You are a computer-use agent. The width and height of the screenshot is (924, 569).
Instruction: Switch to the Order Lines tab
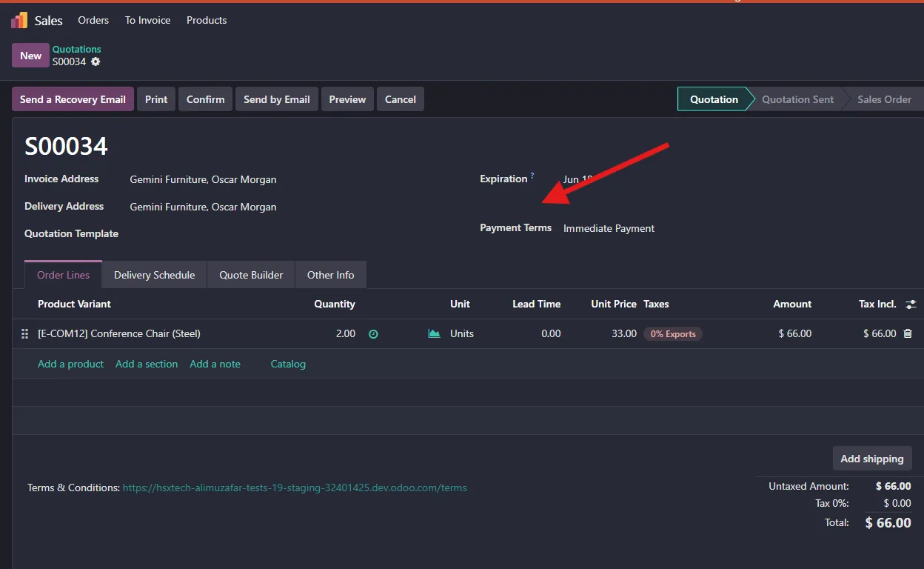[63, 275]
